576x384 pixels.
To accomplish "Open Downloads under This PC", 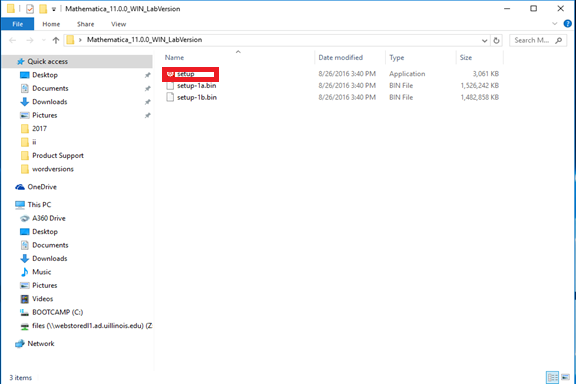I will click(x=50, y=258).
